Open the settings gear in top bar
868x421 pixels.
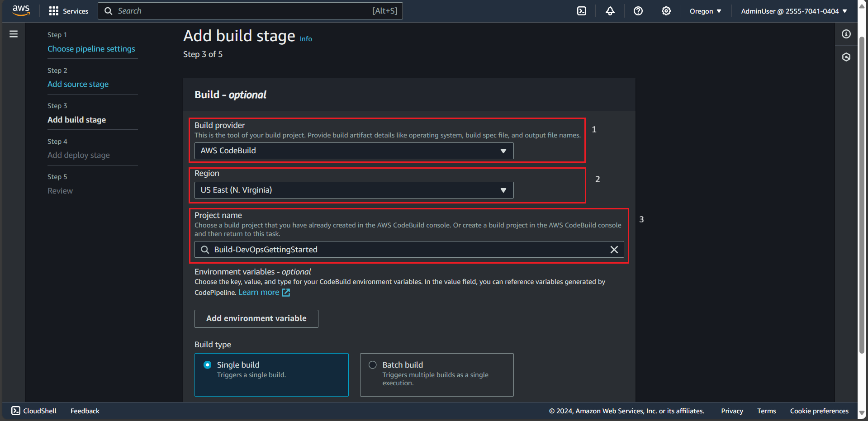click(666, 11)
